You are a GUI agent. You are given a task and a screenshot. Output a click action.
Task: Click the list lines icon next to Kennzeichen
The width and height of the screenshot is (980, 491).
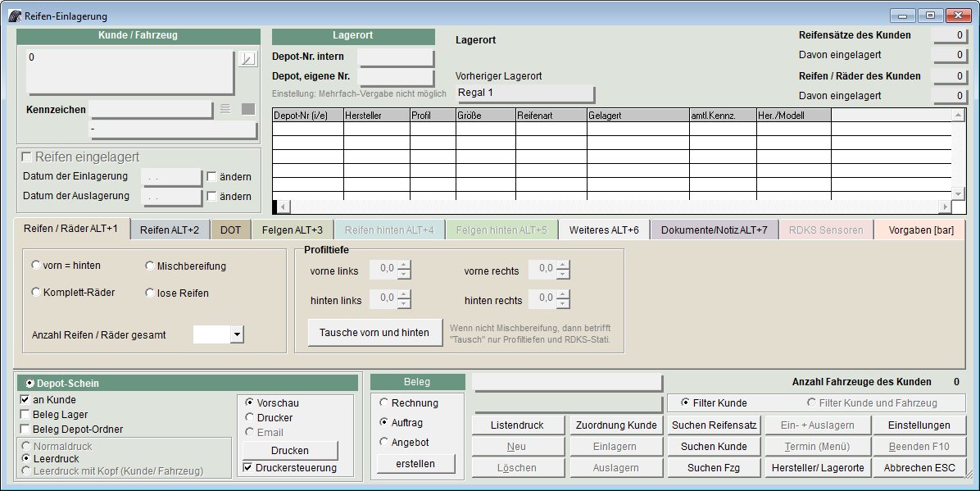pos(225,110)
